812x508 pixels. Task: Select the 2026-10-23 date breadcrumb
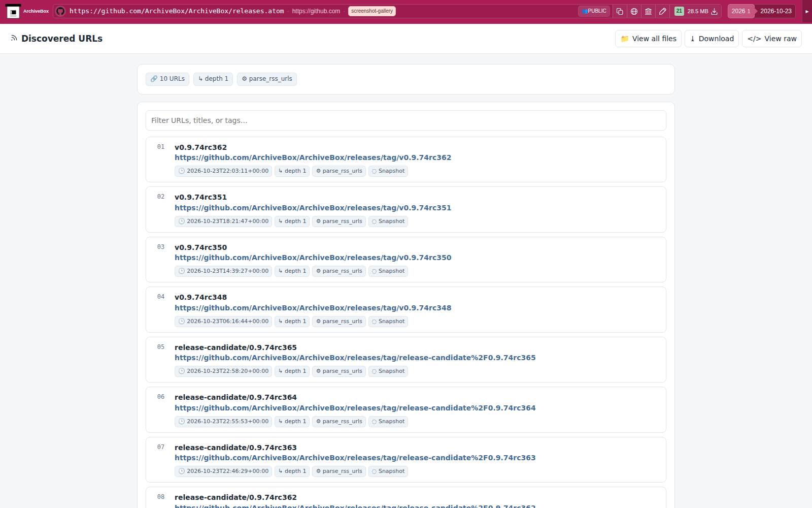[775, 11]
